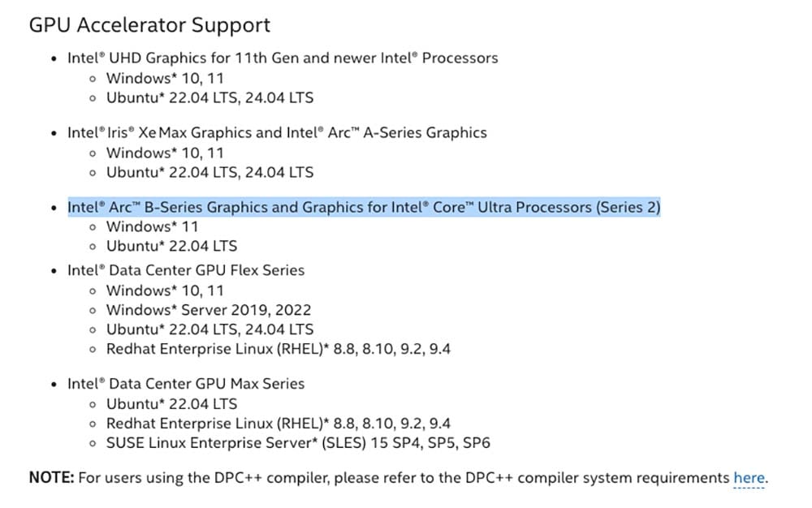Click "Windows* 10, 11" under Iris Xe Max
The image size is (812, 508).
[165, 153]
